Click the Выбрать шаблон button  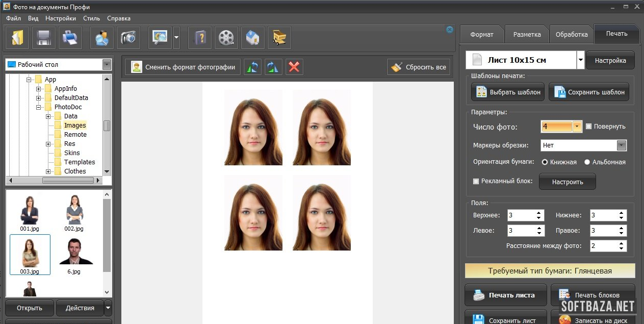[508, 92]
